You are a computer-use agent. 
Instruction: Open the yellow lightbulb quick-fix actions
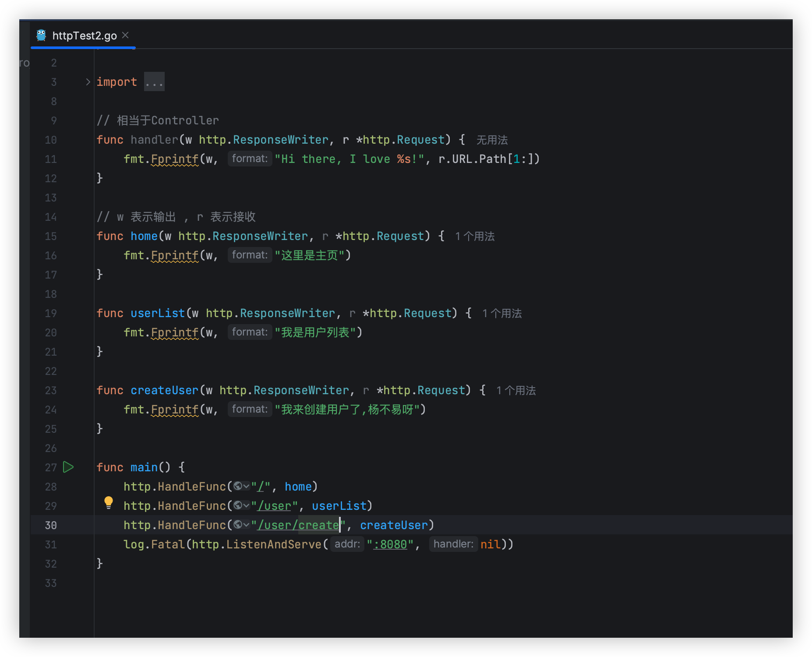[x=109, y=503]
